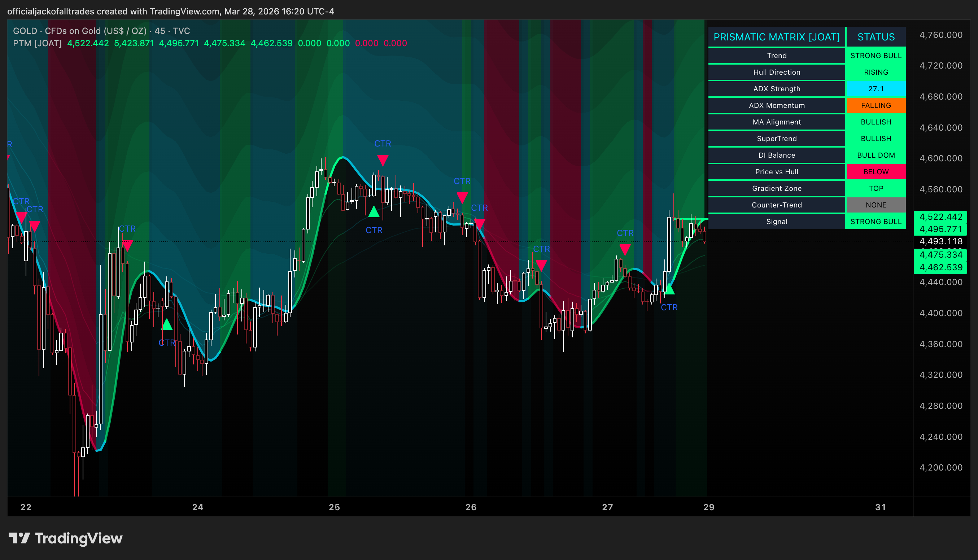Click date label 22 on time axis
This screenshot has width=978, height=560.
click(26, 507)
